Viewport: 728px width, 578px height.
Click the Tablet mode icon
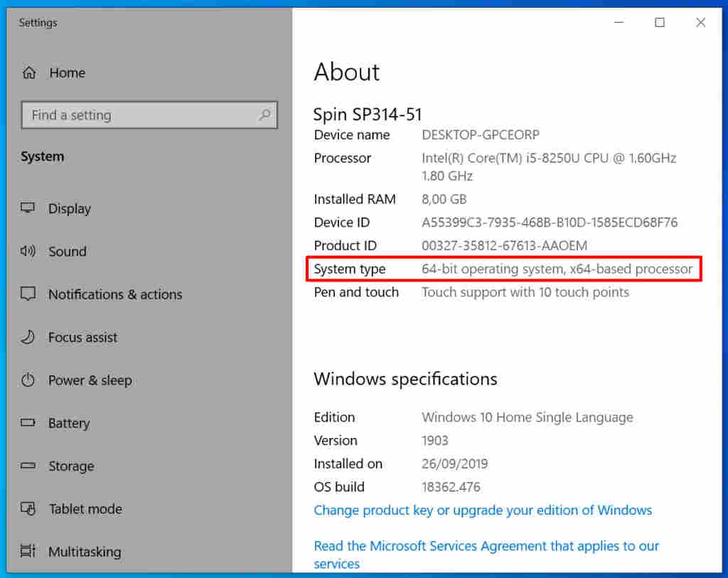28,508
